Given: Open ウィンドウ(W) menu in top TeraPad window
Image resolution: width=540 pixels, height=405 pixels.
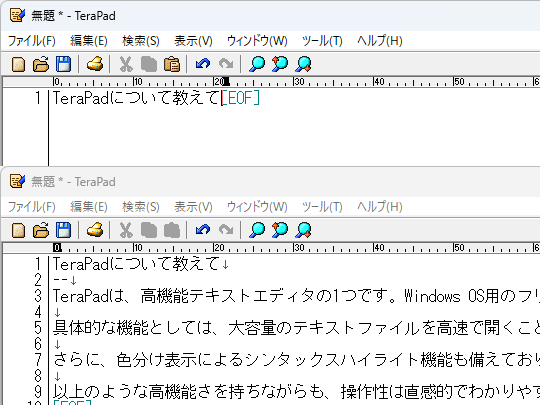Looking at the screenshot, I should coord(257,41).
